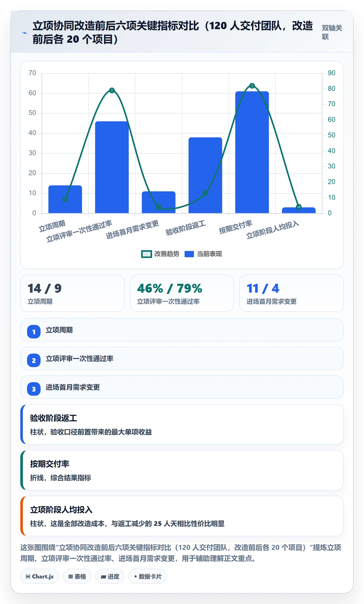Click the 验收阶段返工 note card heading
This screenshot has width=364, height=604.
pos(54,418)
